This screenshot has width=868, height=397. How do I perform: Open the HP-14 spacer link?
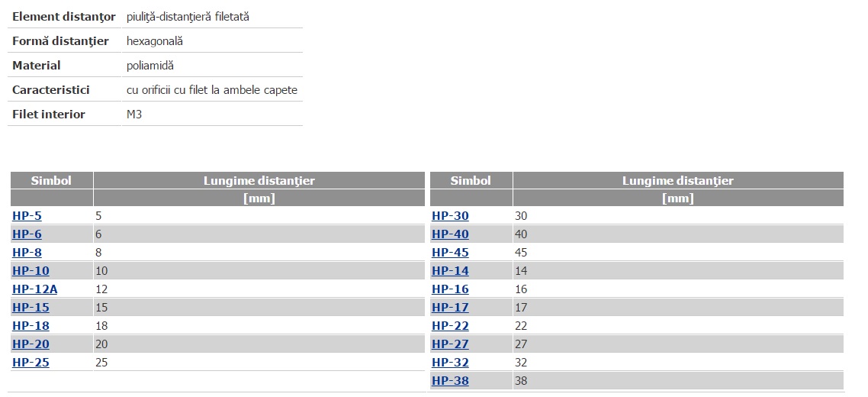coord(450,271)
